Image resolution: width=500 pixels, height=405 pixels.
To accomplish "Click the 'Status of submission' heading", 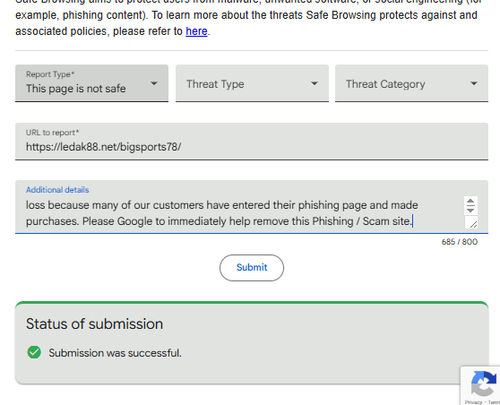I will pos(95,324).
